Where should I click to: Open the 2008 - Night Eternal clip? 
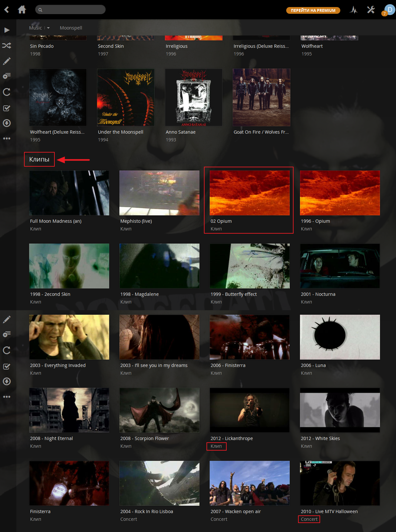click(x=69, y=410)
